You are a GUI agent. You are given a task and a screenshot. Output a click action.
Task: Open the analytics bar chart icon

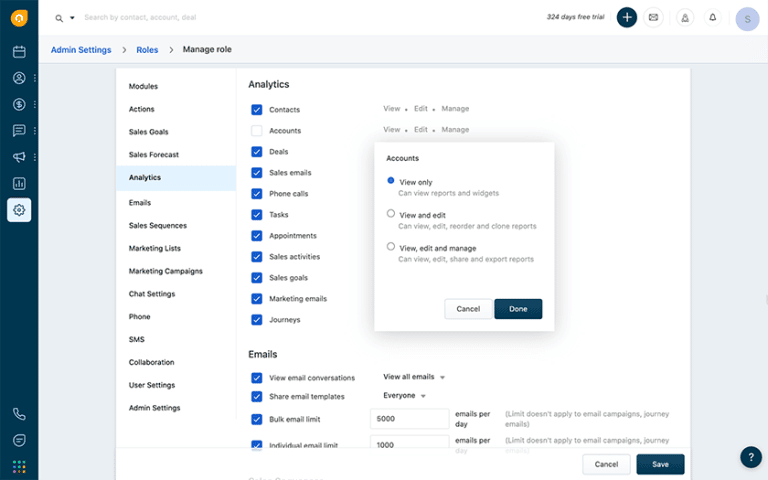(x=19, y=183)
